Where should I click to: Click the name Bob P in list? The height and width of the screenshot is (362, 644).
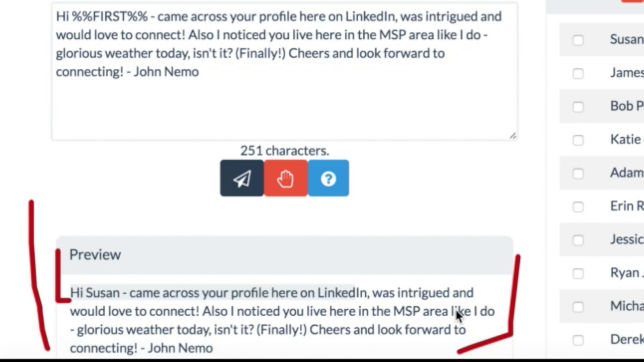626,106
